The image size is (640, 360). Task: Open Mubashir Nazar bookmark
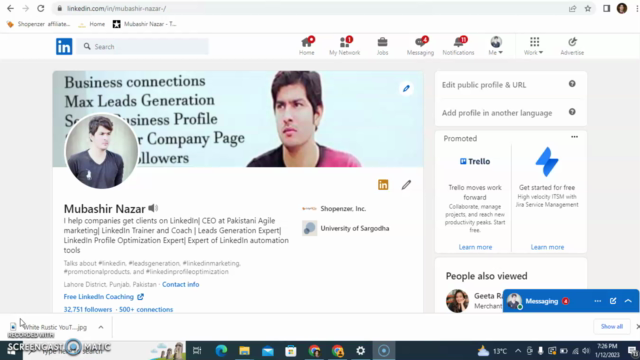[x=144, y=24]
